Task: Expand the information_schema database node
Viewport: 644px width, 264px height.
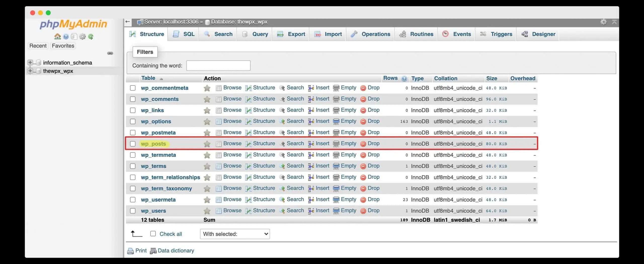Action: point(30,63)
